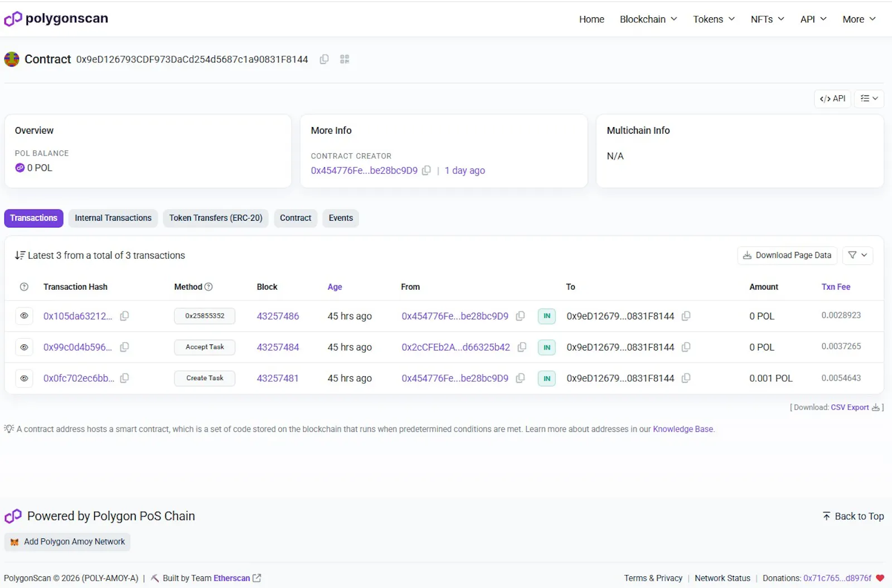
Task: Switch to the Transactions tab
Action: click(33, 218)
